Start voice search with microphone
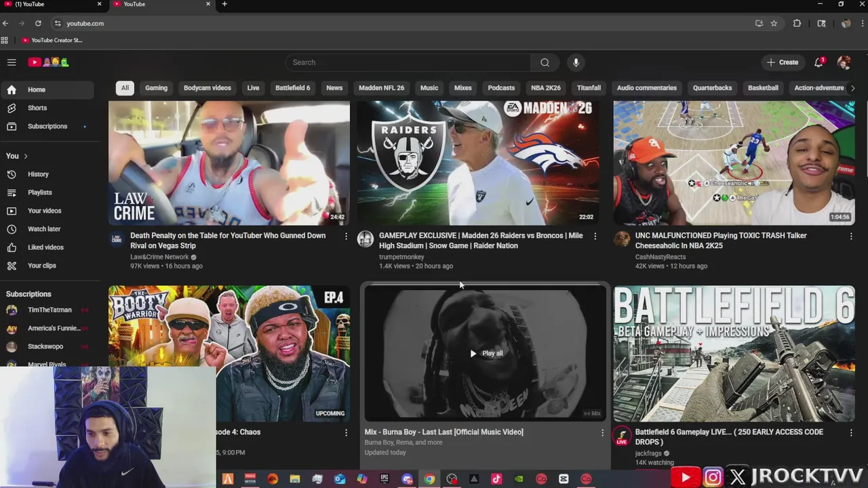868x488 pixels. coord(576,62)
